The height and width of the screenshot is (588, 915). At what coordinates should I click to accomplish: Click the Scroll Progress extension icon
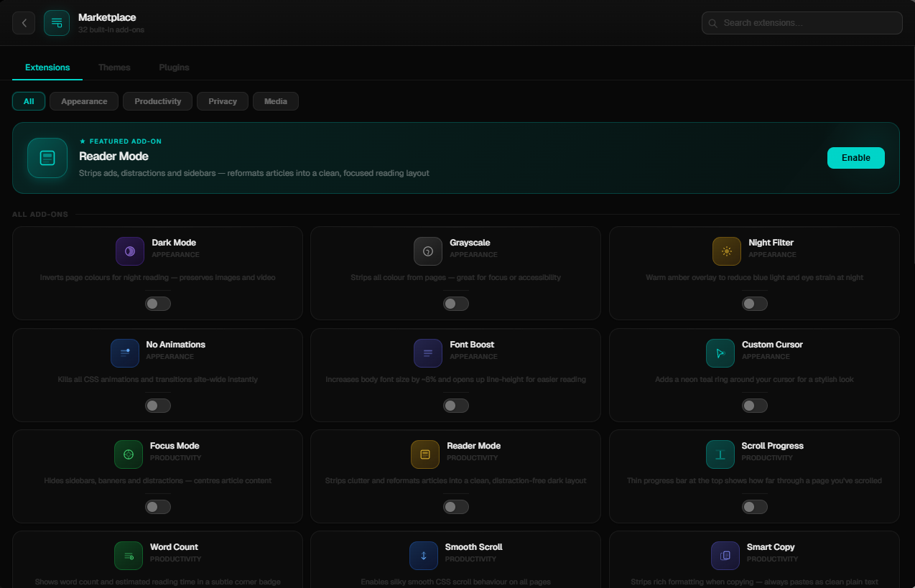[x=720, y=454]
